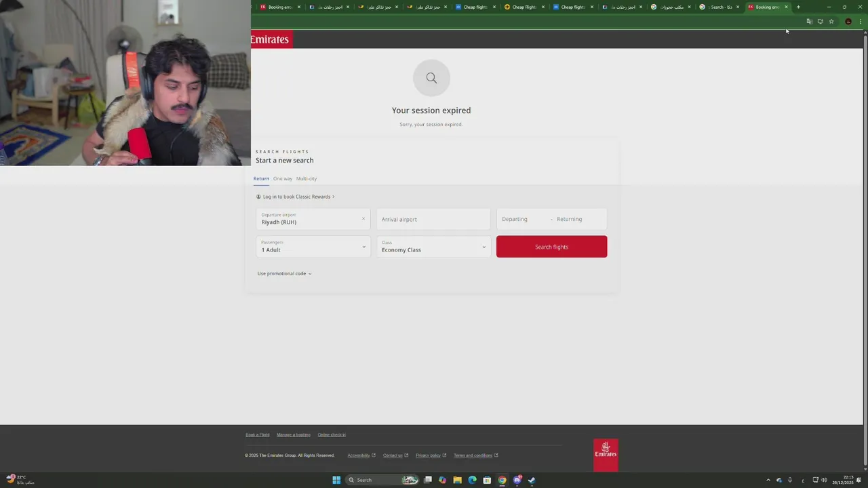Screen dimensions: 868x488
Task: Show hidden system tray icons
Action: [x=768, y=480]
